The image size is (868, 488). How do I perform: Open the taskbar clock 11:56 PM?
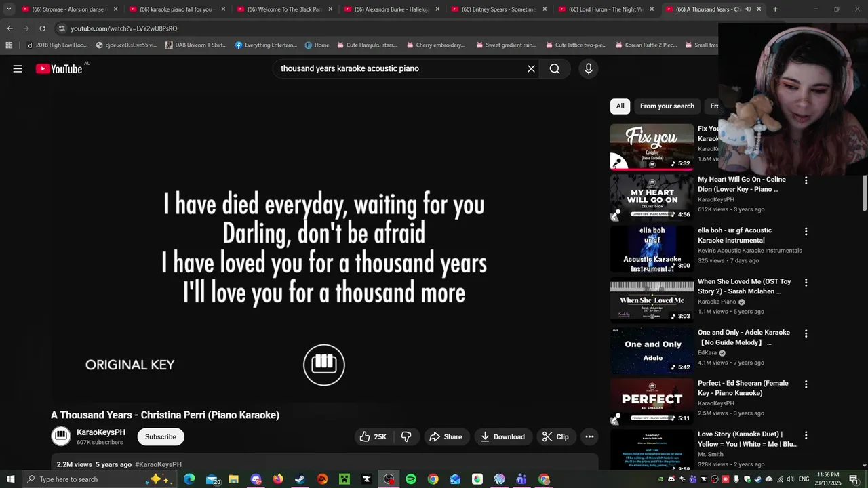click(x=828, y=479)
